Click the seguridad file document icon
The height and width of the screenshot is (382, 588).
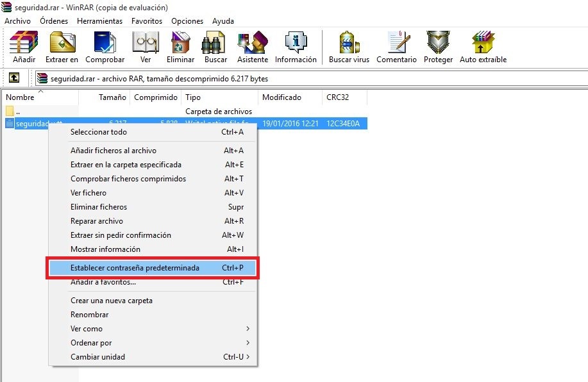(x=10, y=123)
